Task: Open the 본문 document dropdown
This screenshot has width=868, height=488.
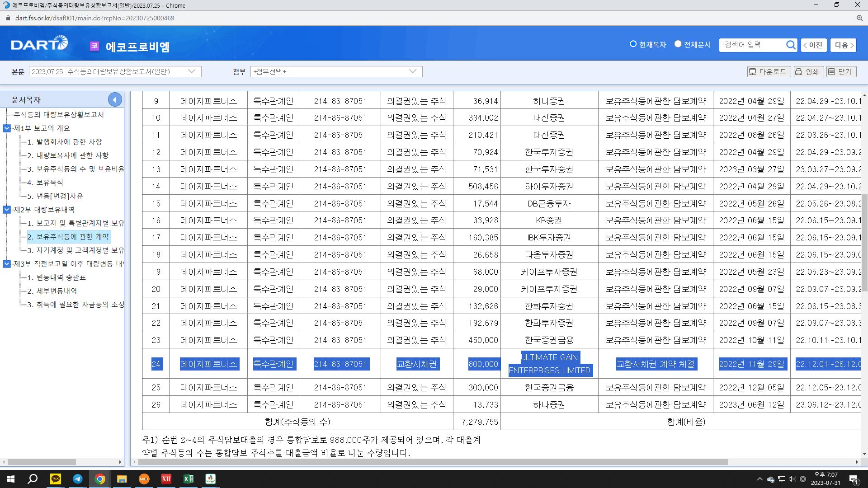Action: pyautogui.click(x=115, y=71)
